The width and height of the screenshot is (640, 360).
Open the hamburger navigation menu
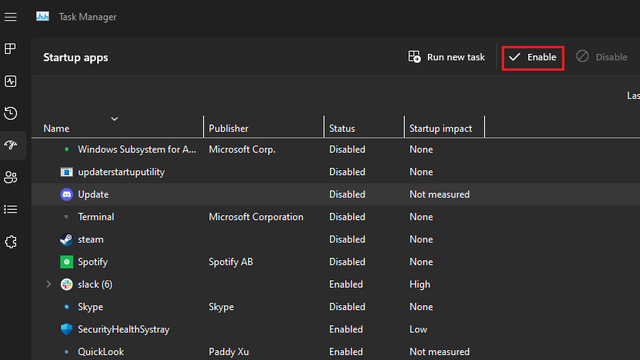pyautogui.click(x=11, y=17)
